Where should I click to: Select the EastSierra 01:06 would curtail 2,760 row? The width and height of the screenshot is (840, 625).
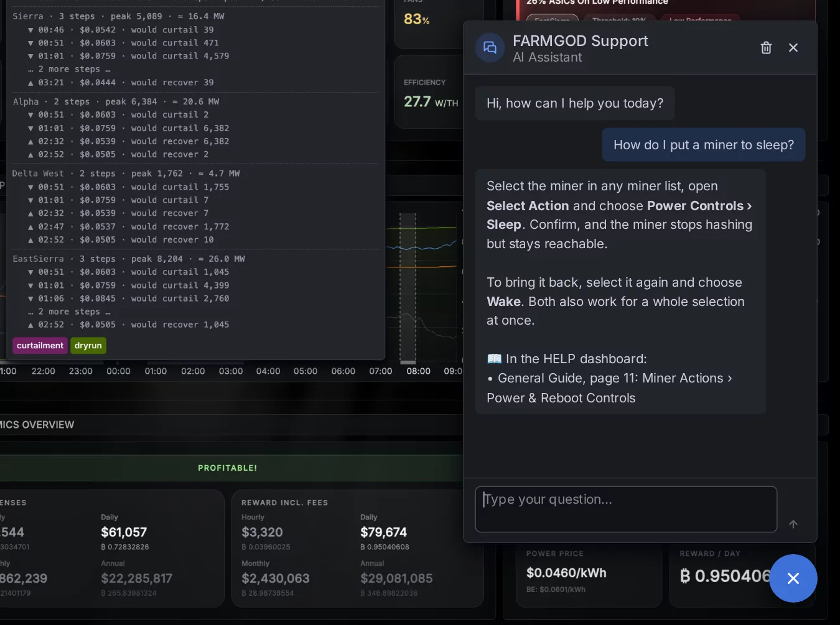pyautogui.click(x=128, y=299)
